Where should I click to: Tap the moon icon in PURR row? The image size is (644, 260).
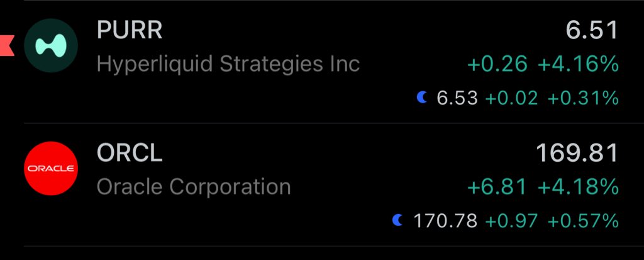click(x=422, y=98)
